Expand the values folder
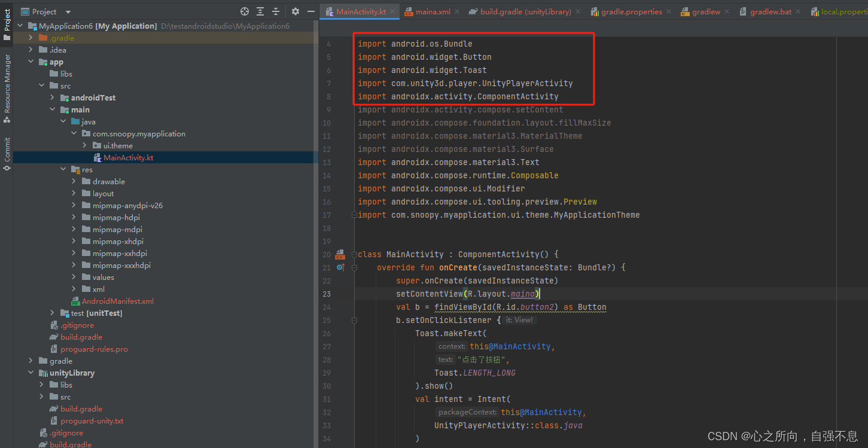This screenshot has height=448, width=868. [74, 277]
